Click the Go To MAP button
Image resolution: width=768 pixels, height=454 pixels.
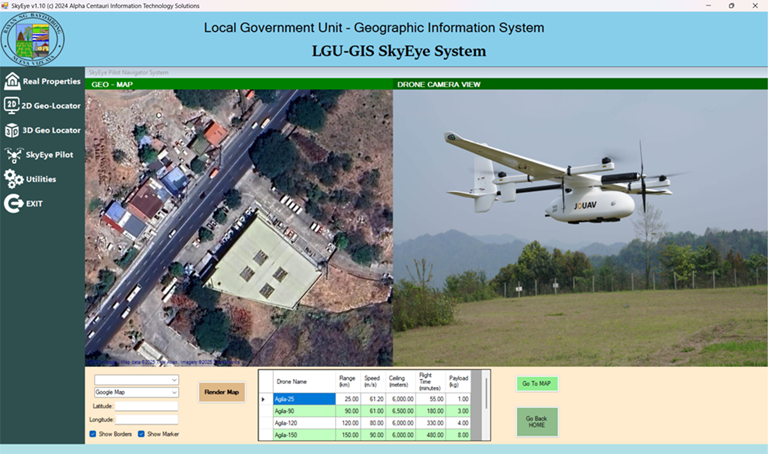pyautogui.click(x=537, y=384)
